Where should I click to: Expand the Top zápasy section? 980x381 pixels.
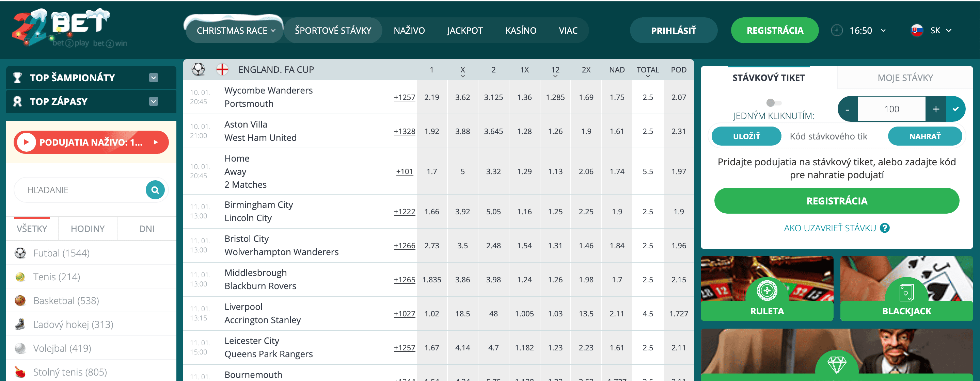tap(153, 101)
